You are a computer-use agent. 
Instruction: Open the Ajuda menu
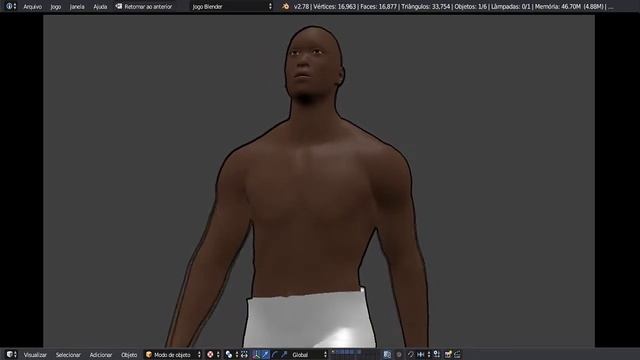[100, 7]
